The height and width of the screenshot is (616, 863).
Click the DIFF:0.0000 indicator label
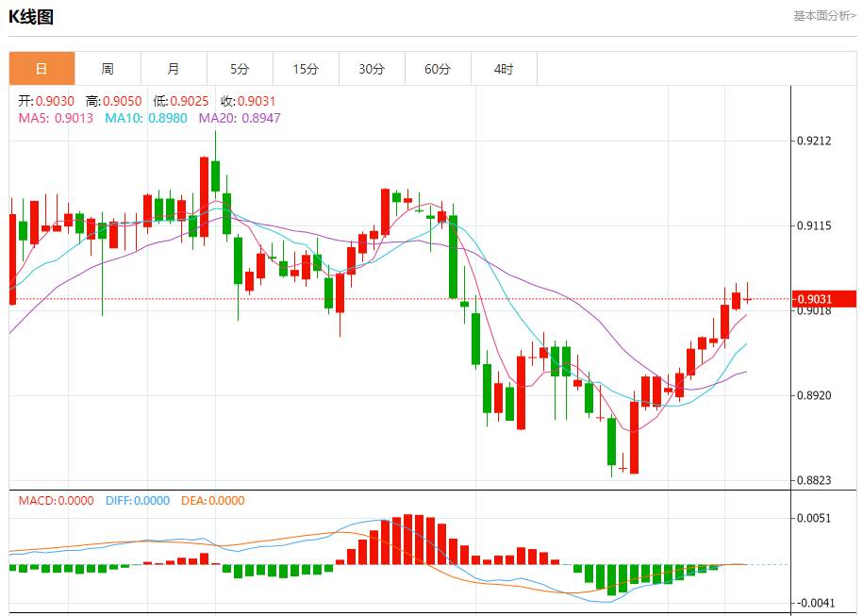(138, 501)
